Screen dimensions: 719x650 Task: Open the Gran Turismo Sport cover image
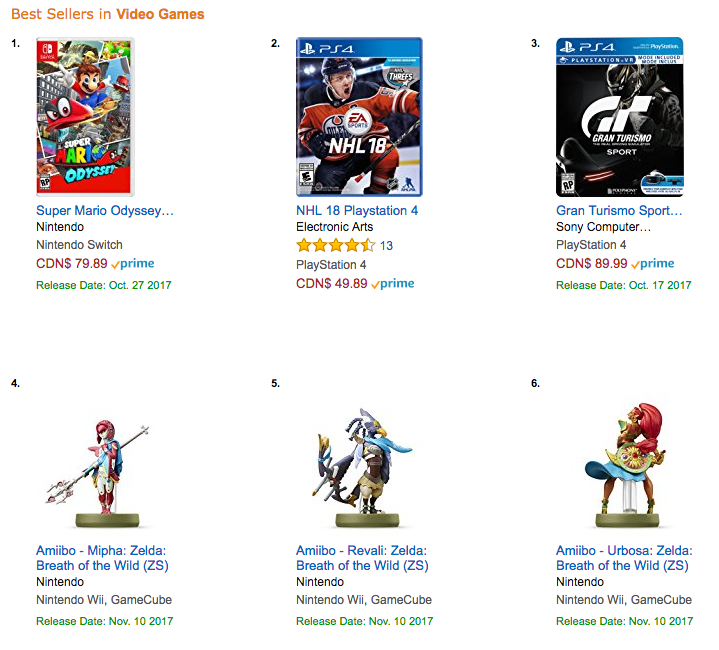coord(619,117)
